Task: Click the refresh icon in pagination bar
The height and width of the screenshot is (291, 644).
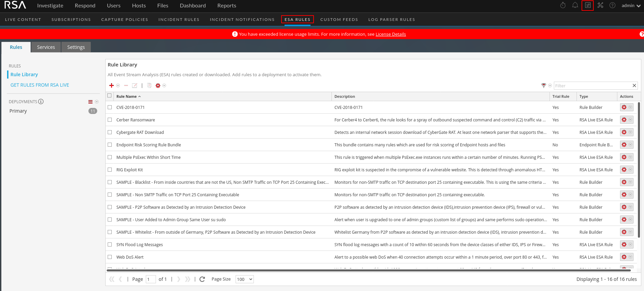Action: 202,279
